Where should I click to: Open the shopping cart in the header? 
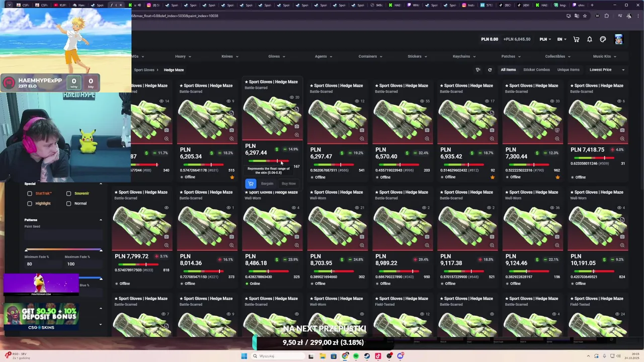[577, 39]
